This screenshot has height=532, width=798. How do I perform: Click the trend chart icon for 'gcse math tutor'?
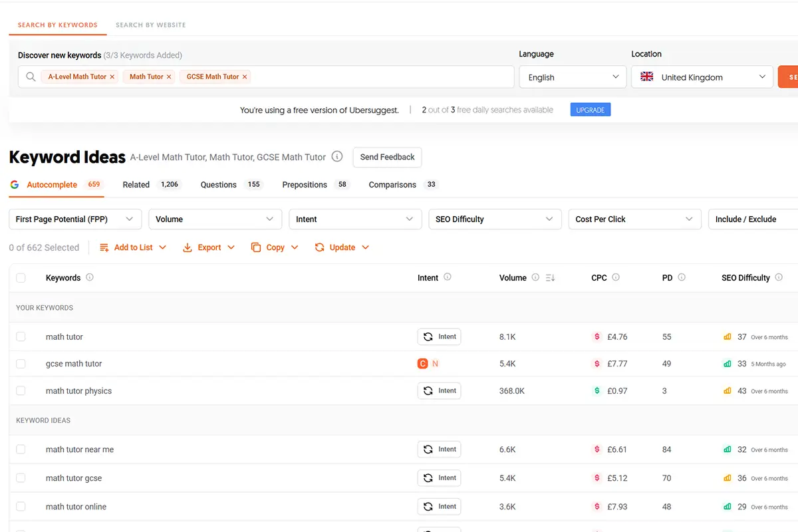[727, 364]
